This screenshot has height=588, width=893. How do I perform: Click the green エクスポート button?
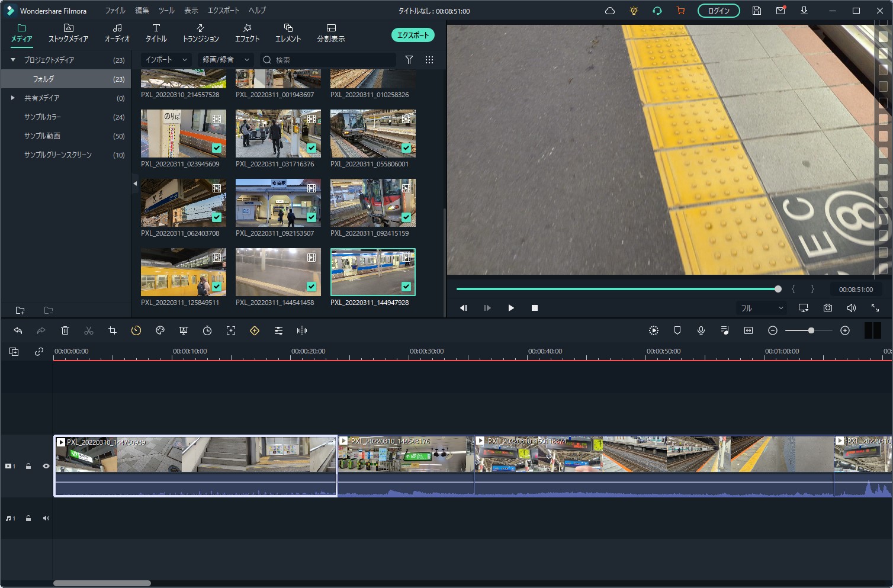pyautogui.click(x=413, y=36)
